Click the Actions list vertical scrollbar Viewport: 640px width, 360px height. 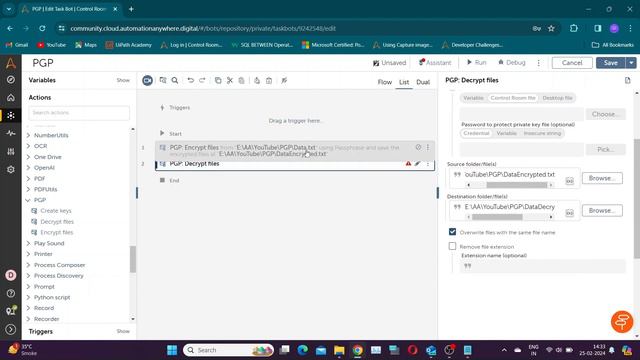click(133, 259)
